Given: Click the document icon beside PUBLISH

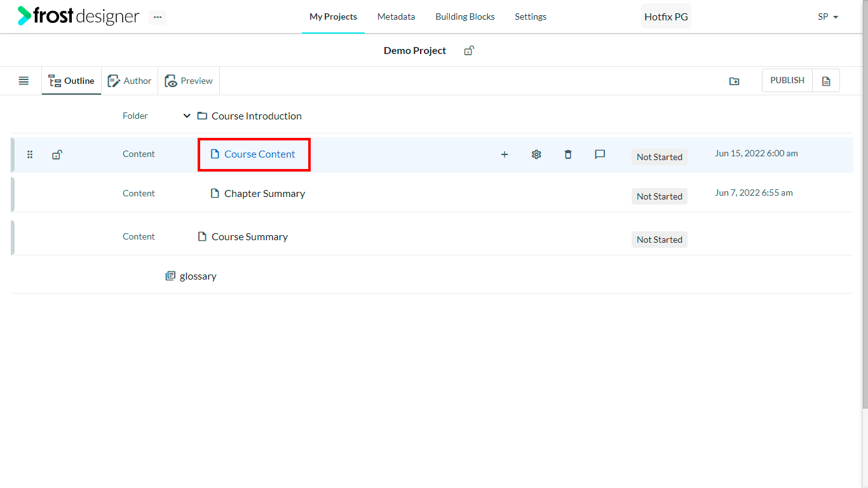Looking at the screenshot, I should (x=826, y=81).
